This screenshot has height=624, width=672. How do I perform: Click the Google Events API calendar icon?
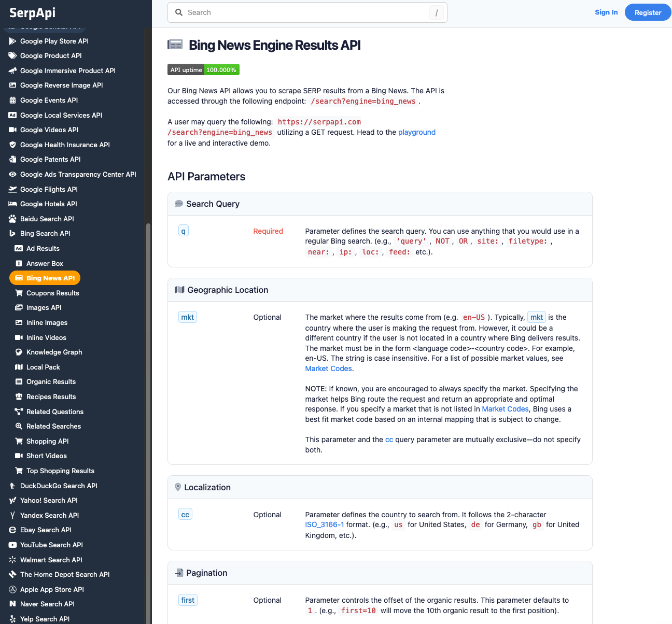coord(12,100)
